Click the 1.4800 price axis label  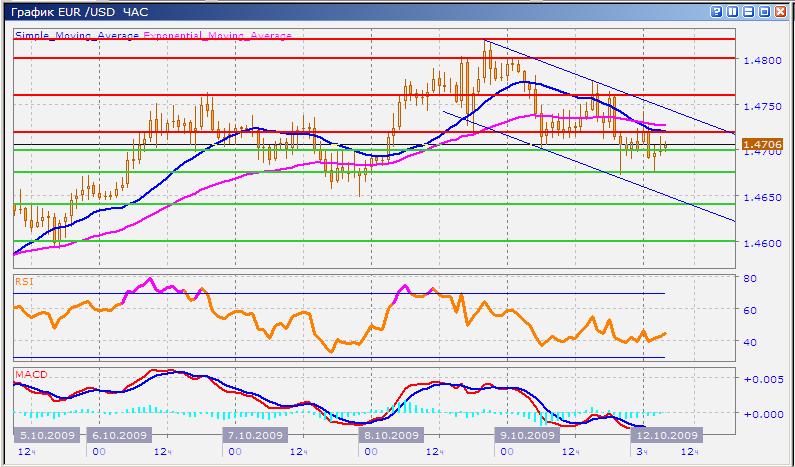click(763, 60)
